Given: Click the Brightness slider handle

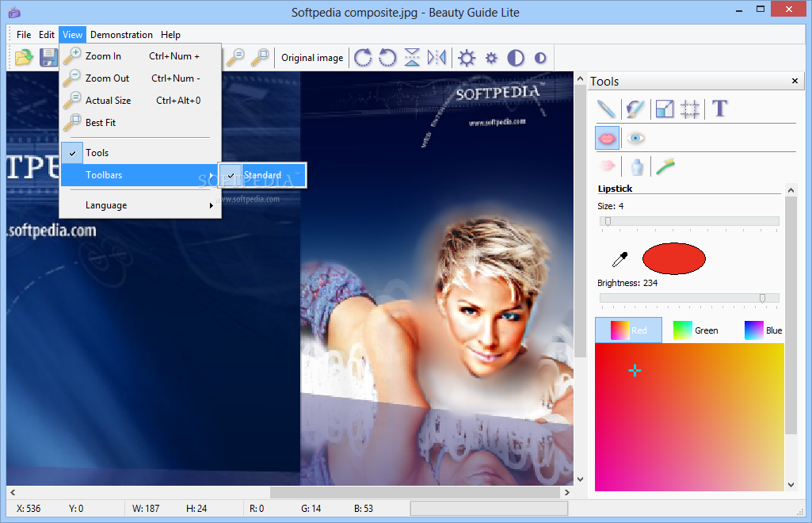Looking at the screenshot, I should click(x=762, y=298).
